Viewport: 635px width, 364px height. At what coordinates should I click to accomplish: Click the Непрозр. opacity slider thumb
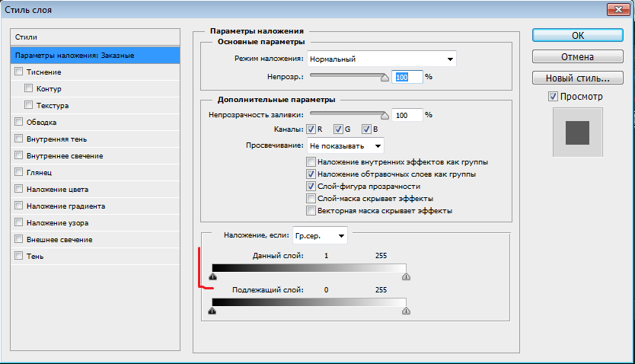coord(385,76)
